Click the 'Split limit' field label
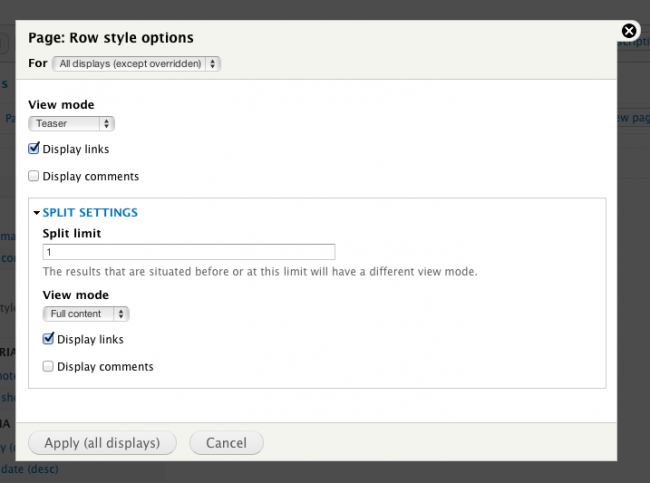 72,233
